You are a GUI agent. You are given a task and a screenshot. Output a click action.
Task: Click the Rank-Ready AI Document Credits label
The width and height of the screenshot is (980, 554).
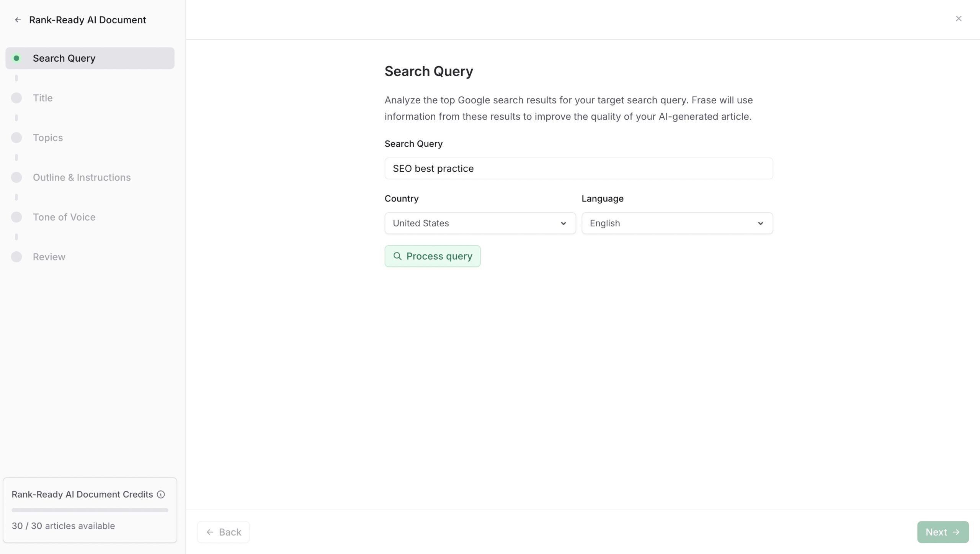pos(82,495)
